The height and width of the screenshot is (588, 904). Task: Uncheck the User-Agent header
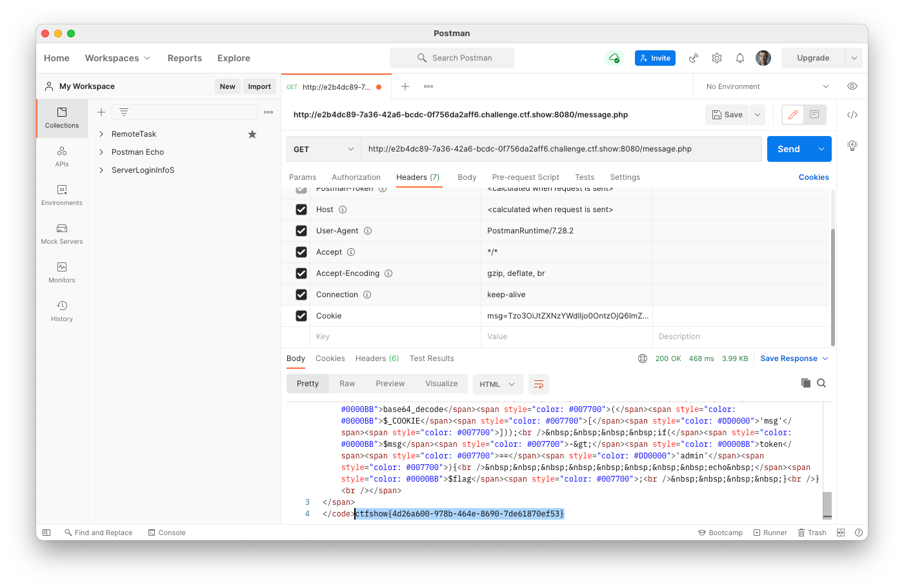pyautogui.click(x=301, y=230)
